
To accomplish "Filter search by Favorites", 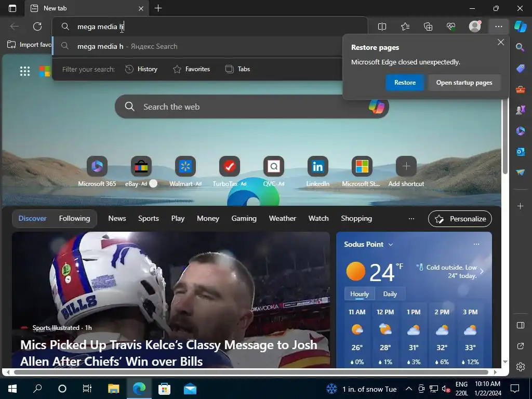I will click(x=191, y=69).
